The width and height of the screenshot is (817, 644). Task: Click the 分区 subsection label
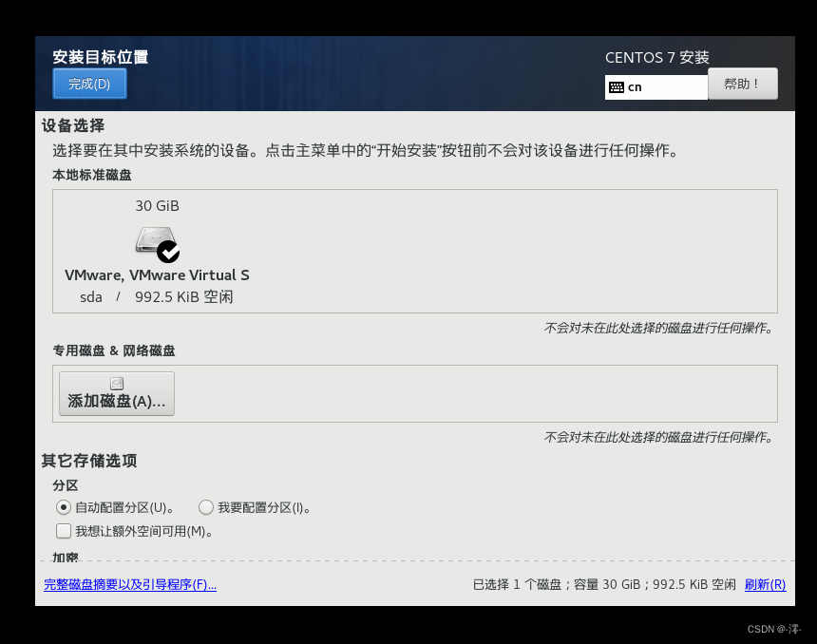click(66, 485)
